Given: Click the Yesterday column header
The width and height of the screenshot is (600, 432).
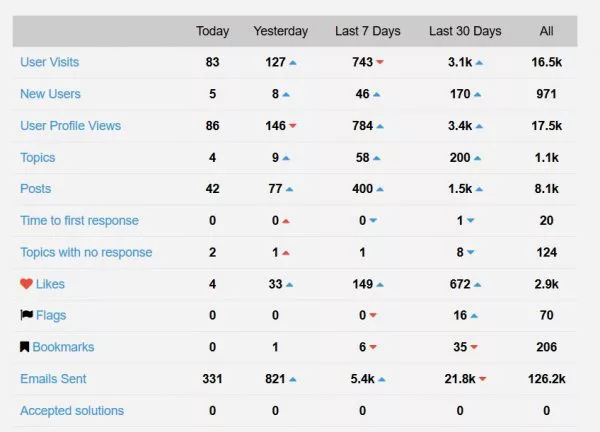Looking at the screenshot, I should tap(280, 31).
